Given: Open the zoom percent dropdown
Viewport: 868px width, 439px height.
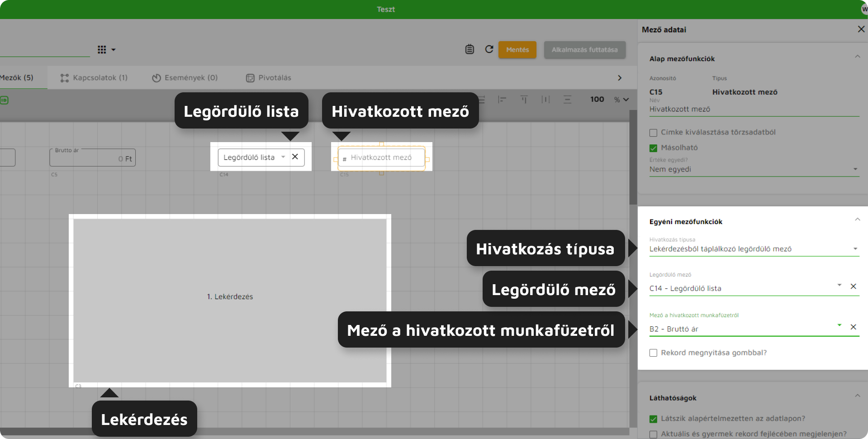Looking at the screenshot, I should (x=622, y=100).
